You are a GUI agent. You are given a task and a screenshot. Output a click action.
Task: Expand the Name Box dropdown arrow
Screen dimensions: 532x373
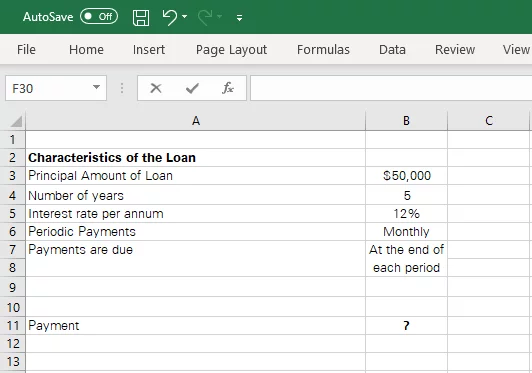click(96, 88)
